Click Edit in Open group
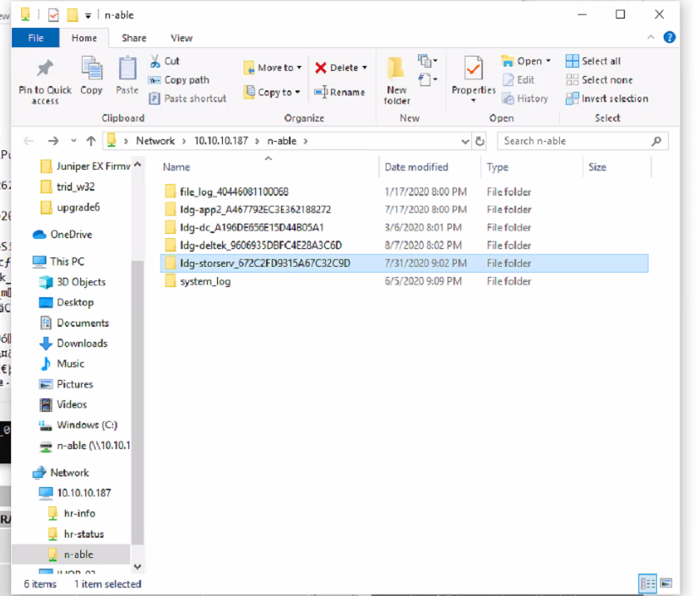 click(x=518, y=80)
